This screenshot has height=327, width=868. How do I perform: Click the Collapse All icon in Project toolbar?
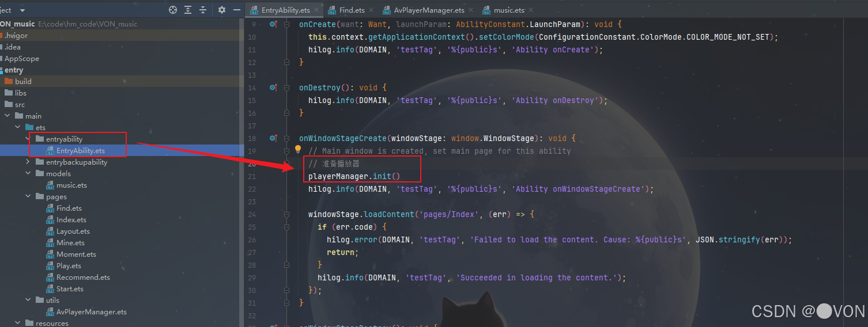(203, 10)
